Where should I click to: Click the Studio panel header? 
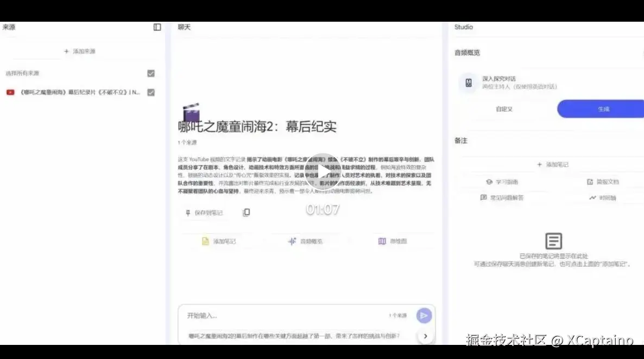click(x=463, y=27)
